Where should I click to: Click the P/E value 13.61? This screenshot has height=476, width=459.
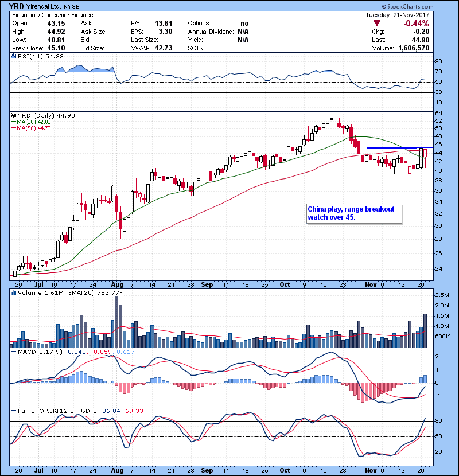(164, 24)
